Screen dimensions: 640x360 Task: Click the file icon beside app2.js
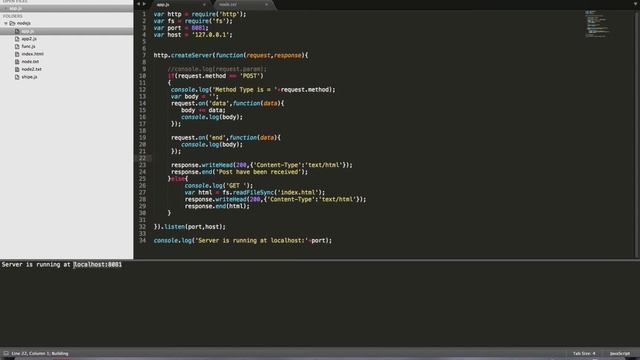[17, 39]
